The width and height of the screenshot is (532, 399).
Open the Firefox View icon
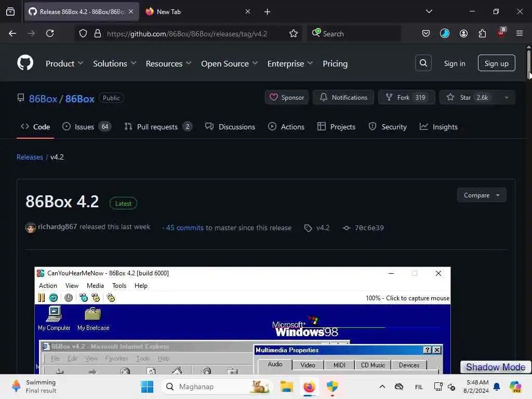10,12
